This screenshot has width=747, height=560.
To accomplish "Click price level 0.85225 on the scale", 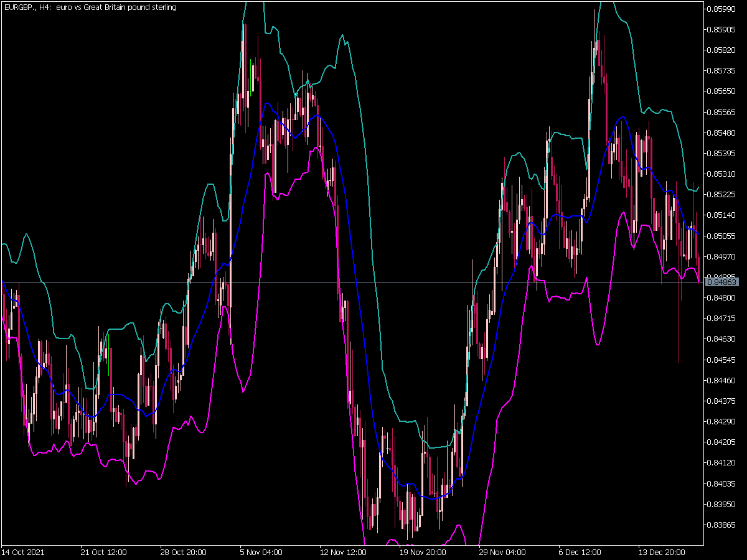I will (722, 195).
